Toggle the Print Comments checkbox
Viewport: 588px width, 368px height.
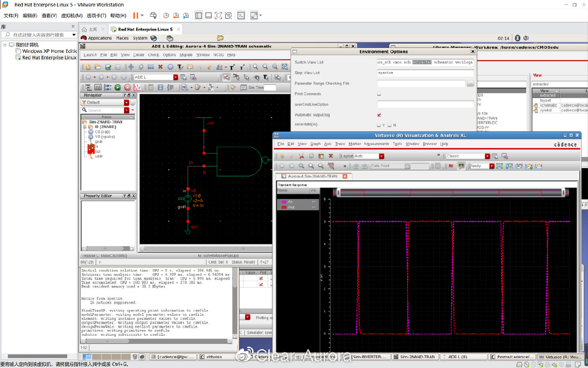[x=379, y=94]
